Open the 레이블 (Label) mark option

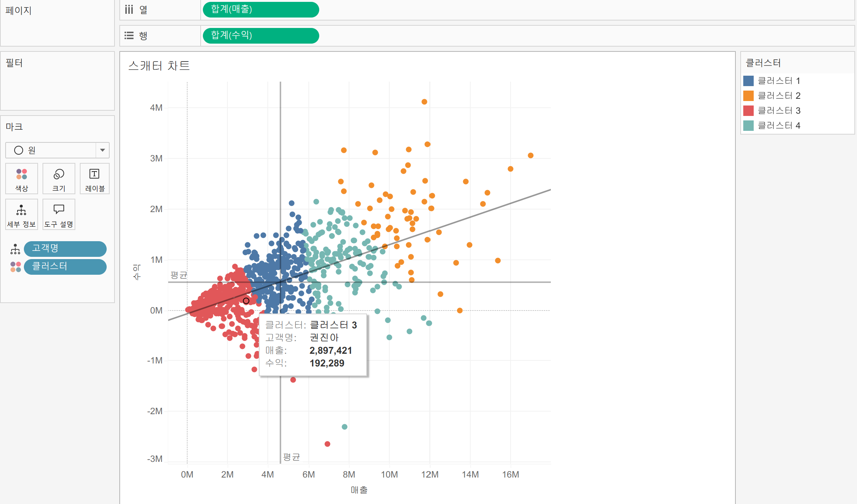(x=94, y=179)
